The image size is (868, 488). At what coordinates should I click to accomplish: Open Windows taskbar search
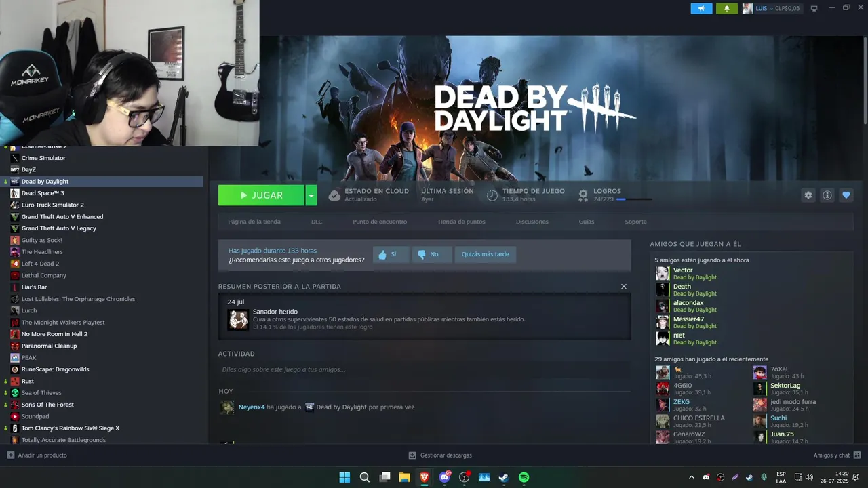pyautogui.click(x=365, y=477)
